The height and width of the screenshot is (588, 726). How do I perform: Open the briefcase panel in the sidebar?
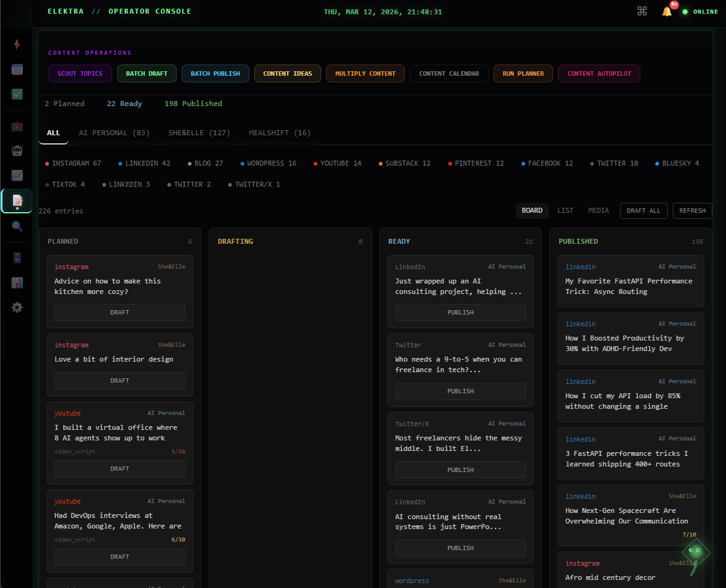(17, 126)
